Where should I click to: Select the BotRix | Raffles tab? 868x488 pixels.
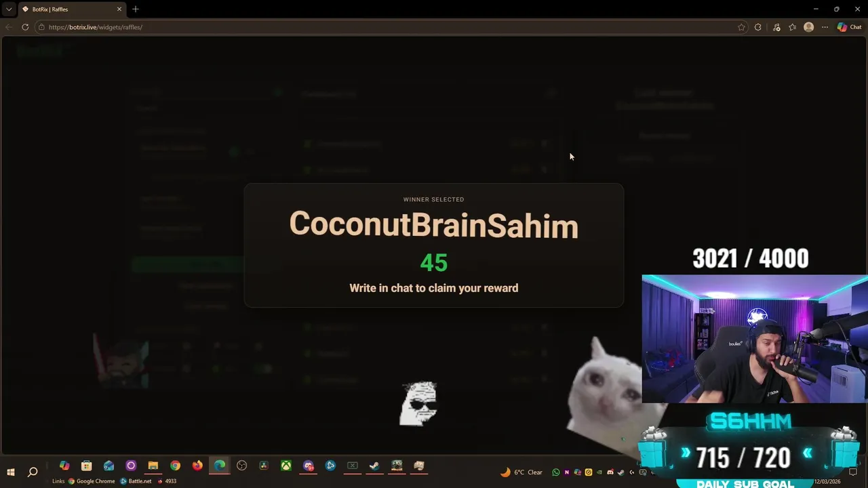[x=71, y=9]
